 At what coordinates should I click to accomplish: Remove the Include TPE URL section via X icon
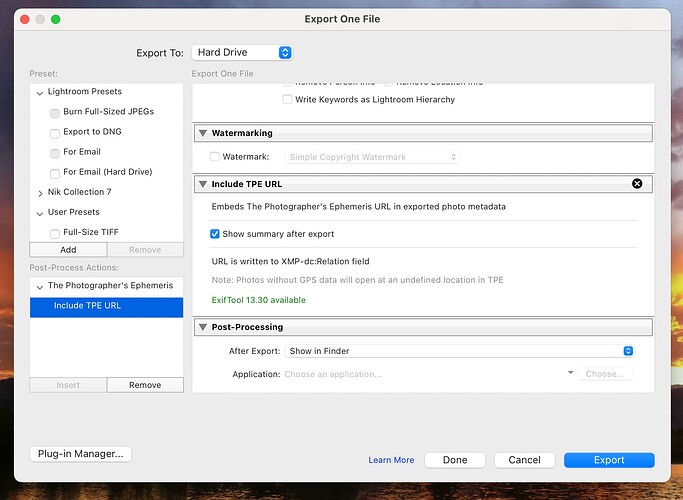[637, 184]
